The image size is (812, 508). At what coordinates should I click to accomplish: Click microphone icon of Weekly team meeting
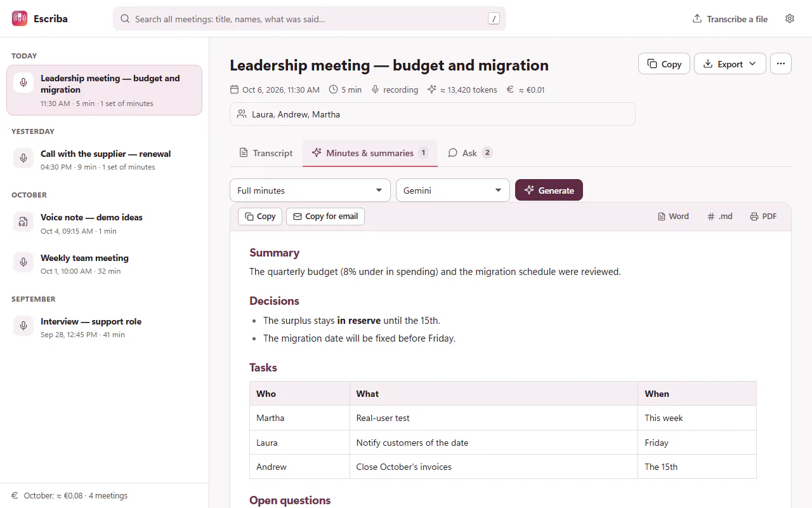pyautogui.click(x=23, y=262)
